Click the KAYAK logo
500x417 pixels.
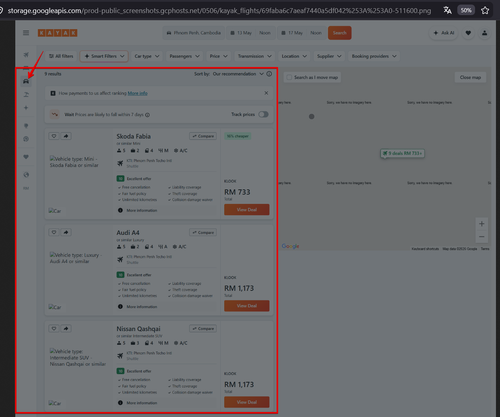point(57,33)
